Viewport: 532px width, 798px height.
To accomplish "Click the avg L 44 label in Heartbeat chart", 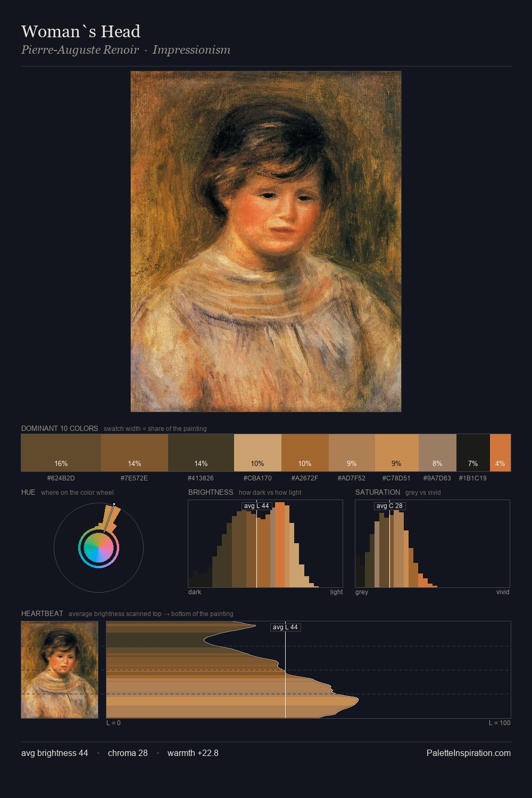I will point(285,627).
